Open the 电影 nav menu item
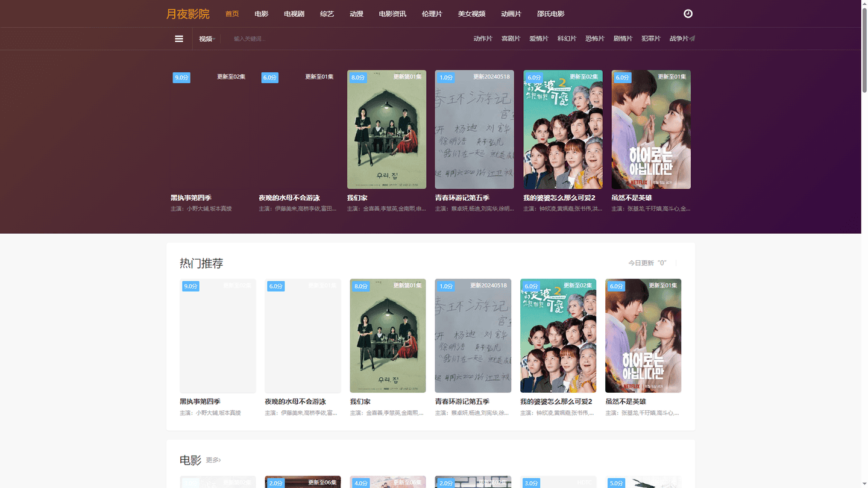Image resolution: width=868 pixels, height=488 pixels. point(262,14)
